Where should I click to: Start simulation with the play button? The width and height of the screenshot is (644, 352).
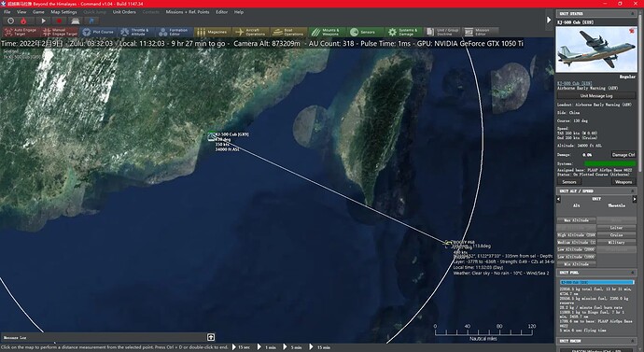click(x=43, y=21)
